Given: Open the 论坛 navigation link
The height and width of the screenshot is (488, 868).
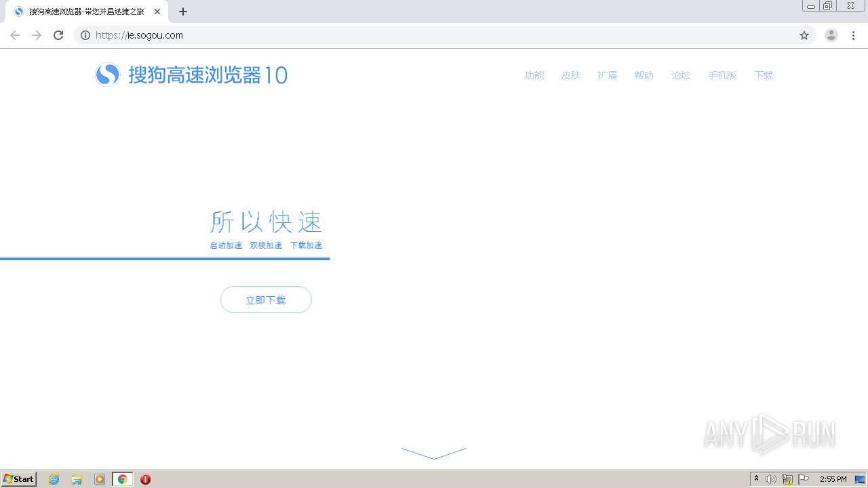Looking at the screenshot, I should [681, 75].
